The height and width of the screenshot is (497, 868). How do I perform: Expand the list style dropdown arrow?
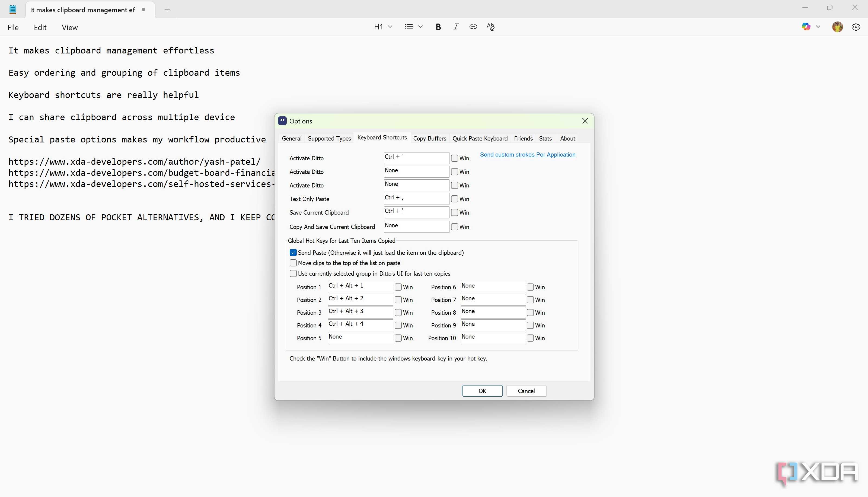pyautogui.click(x=420, y=27)
